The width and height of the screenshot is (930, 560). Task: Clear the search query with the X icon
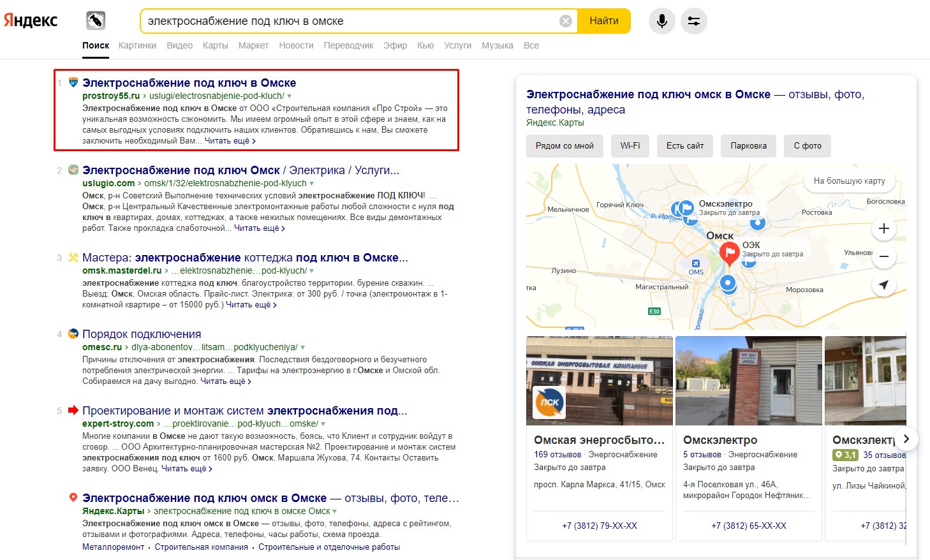[x=566, y=21]
